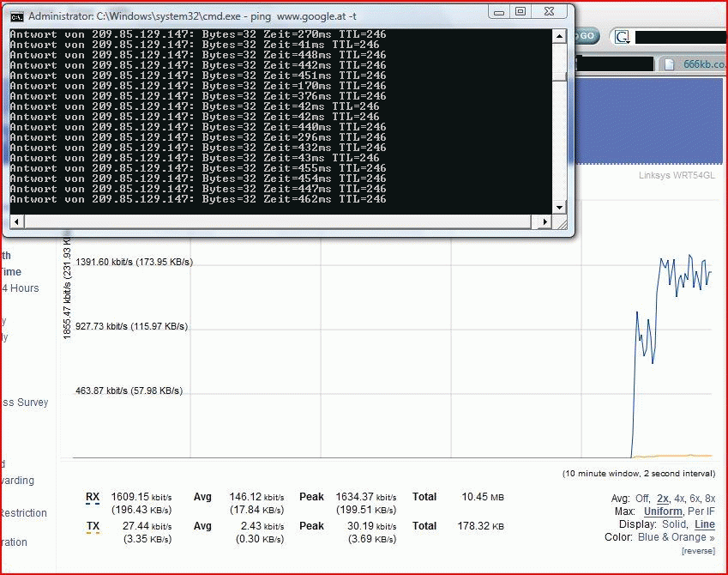Click the ping reply line with Zeit=41ms
Screen dimensions: 728x575
(x=195, y=45)
